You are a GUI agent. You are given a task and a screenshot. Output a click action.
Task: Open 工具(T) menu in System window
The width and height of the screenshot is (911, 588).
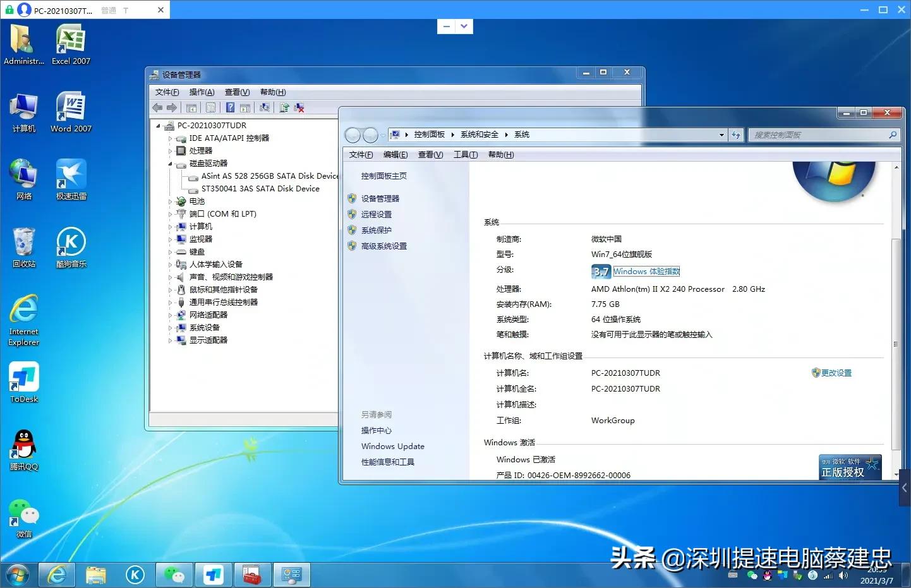pos(466,155)
